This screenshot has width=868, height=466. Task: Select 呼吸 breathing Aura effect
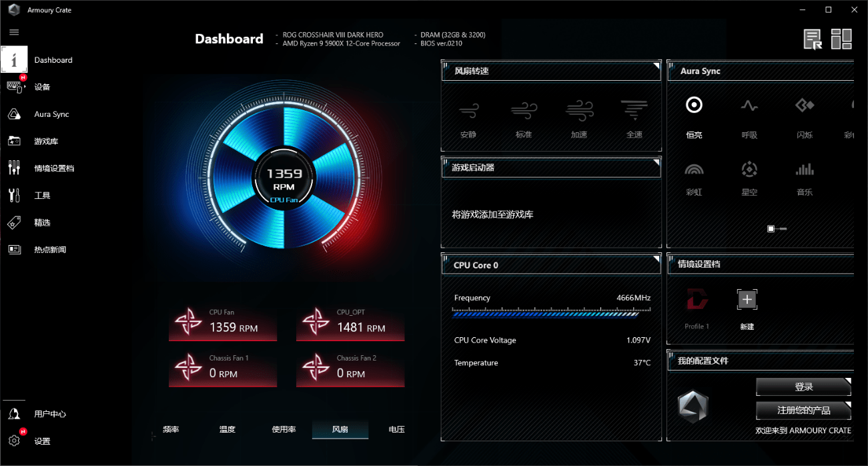(749, 115)
